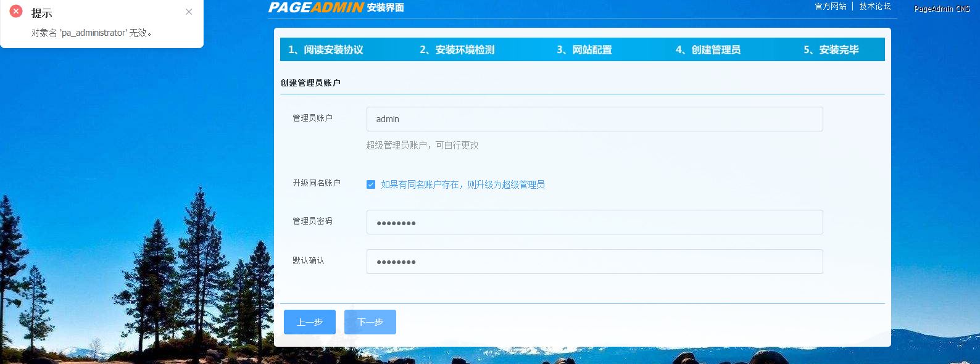Click the 管理员密码 password field
This screenshot has width=980, height=364.
click(594, 222)
